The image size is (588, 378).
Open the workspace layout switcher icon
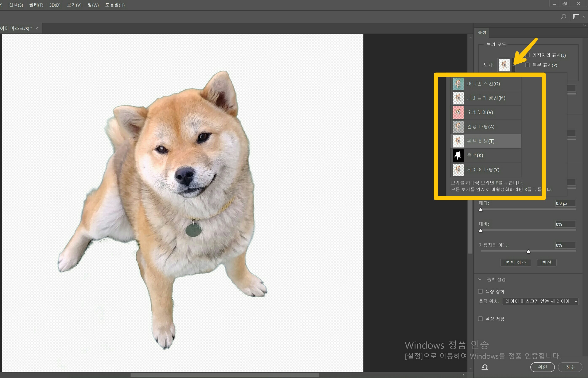[x=576, y=17]
